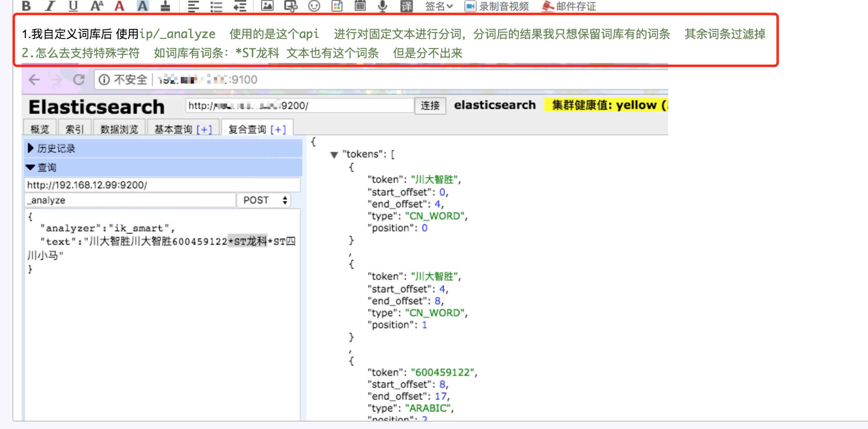868x429 pixels.
Task: Open the emoji smiley picker
Action: coord(314,6)
